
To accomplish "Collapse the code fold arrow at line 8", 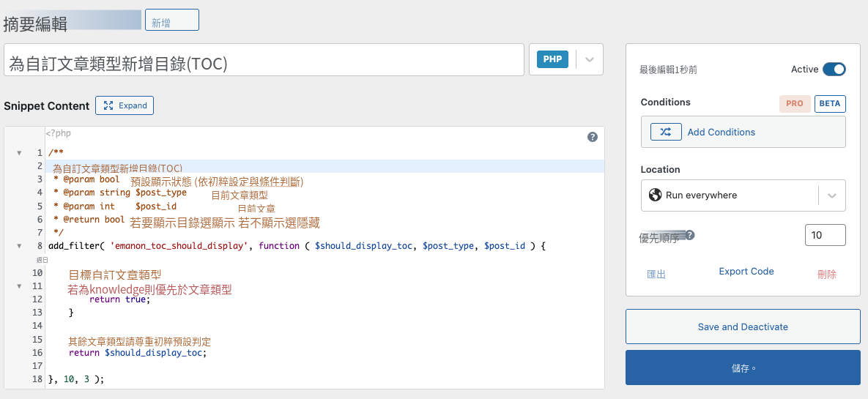I will point(19,246).
